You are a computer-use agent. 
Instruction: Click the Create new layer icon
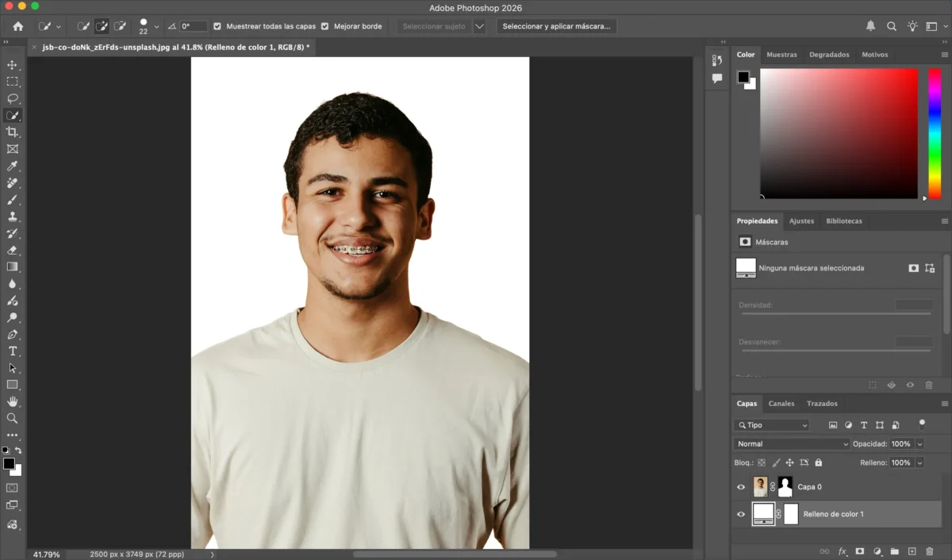912,551
